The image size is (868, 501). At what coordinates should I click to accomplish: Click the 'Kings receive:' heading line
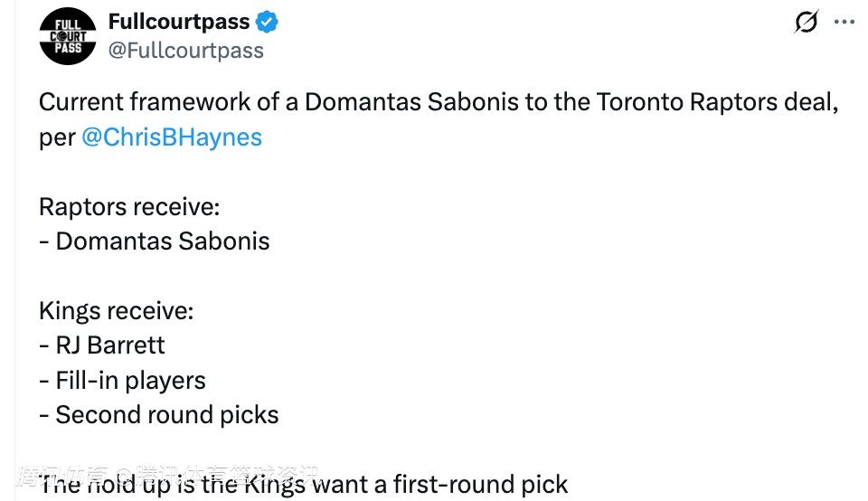click(116, 311)
